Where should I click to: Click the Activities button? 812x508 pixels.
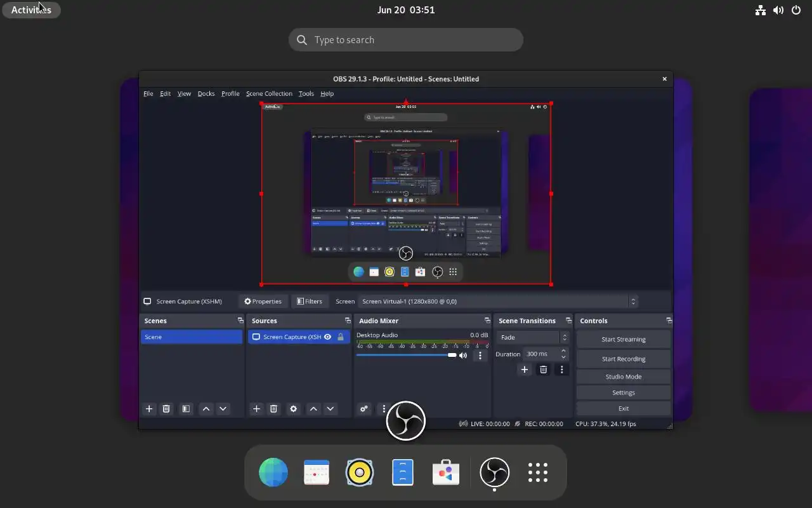coord(31,10)
